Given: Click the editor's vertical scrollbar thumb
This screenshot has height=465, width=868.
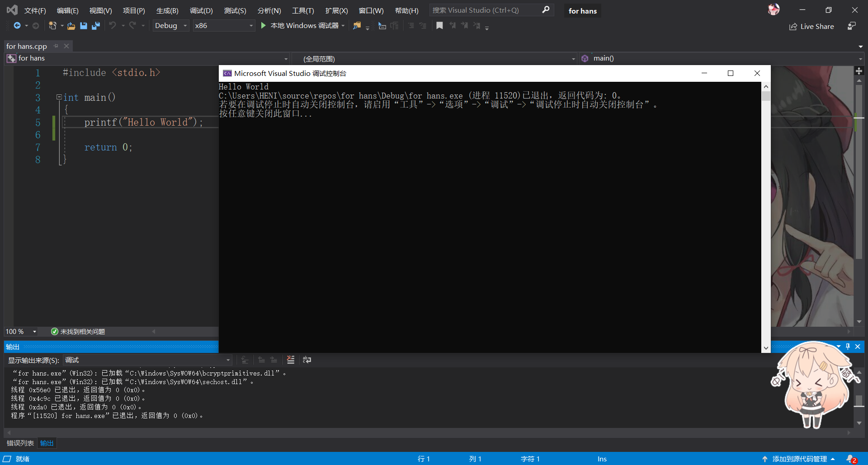Looking at the screenshot, I should tap(859, 172).
